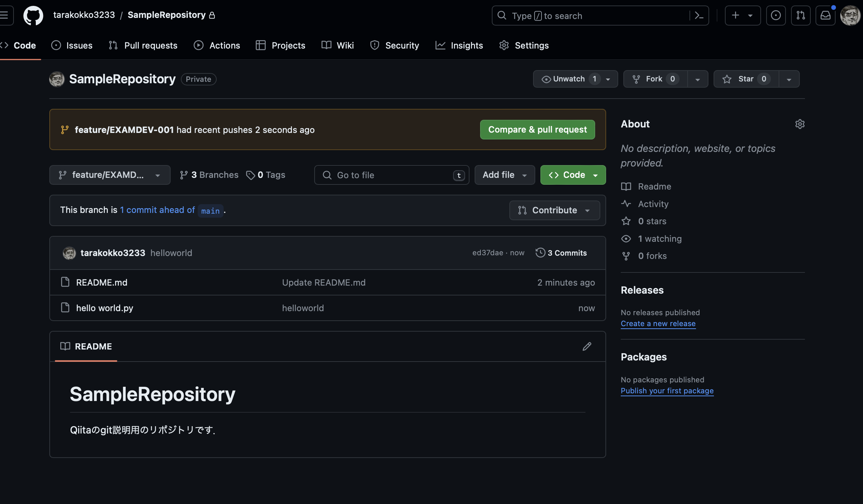Open the About section gear icon
Image resolution: width=863 pixels, height=504 pixels.
click(x=800, y=124)
